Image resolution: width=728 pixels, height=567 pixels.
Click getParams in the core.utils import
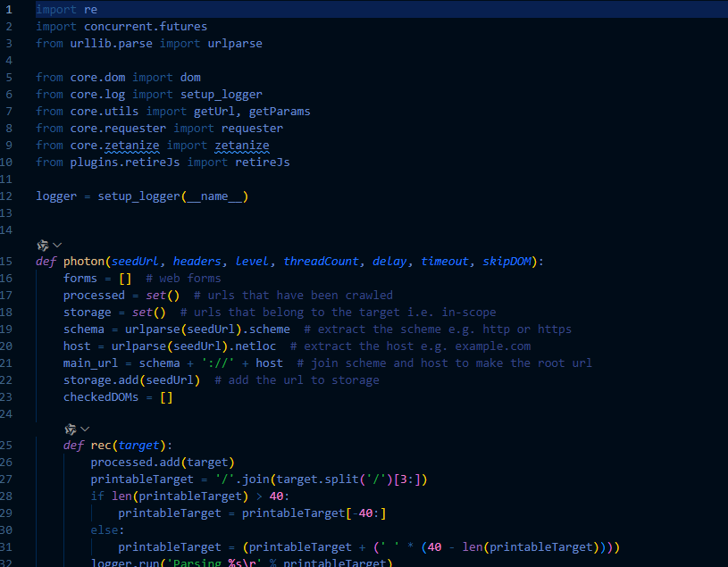280,111
